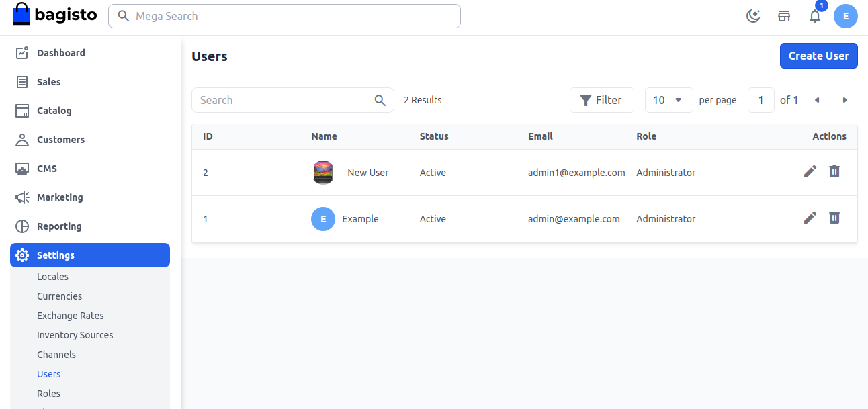Open the Filter panel
Viewport: 868px width, 409px height.
602,99
